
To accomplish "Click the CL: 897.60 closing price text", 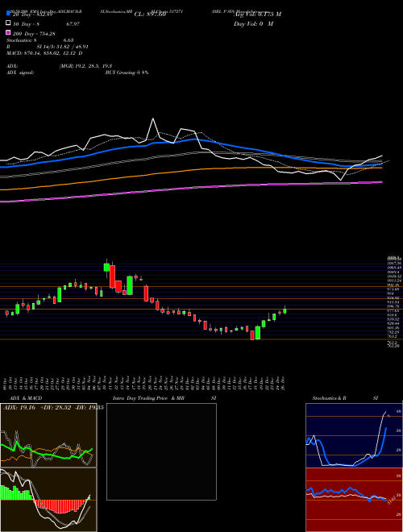I will [x=150, y=15].
